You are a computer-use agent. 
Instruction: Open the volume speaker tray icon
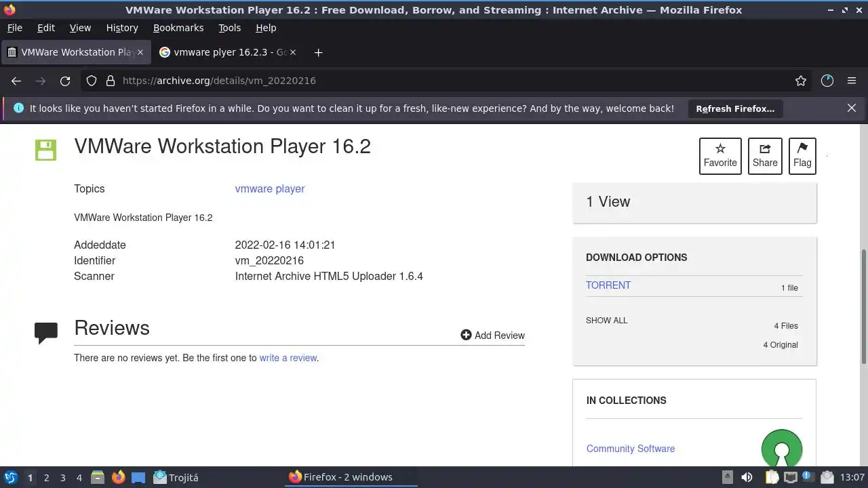point(747,477)
